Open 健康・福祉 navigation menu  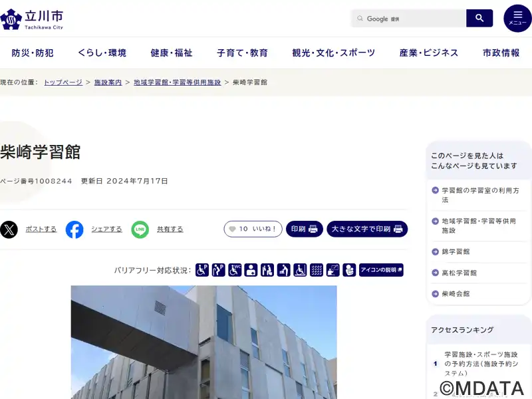tap(172, 53)
